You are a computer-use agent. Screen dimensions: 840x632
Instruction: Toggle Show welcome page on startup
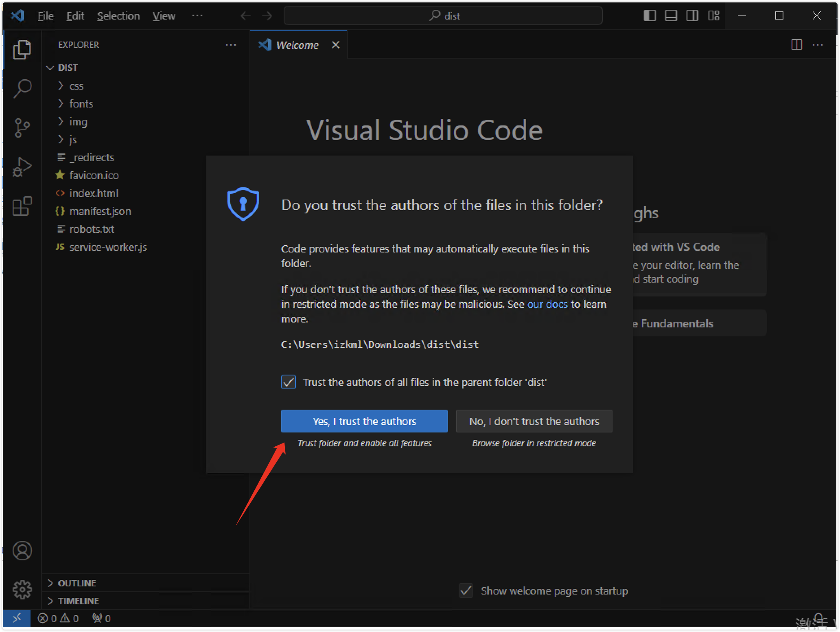tap(466, 590)
